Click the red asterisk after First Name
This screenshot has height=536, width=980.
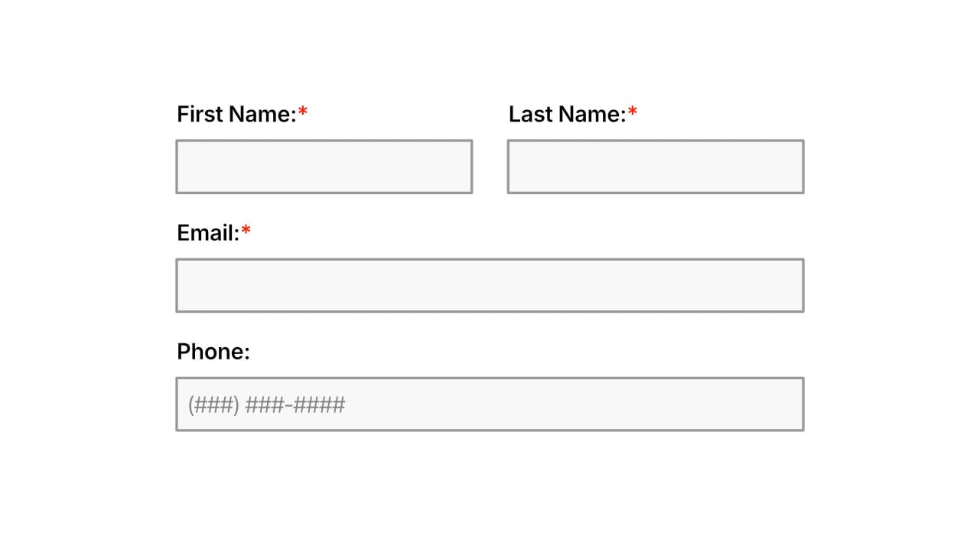click(304, 110)
